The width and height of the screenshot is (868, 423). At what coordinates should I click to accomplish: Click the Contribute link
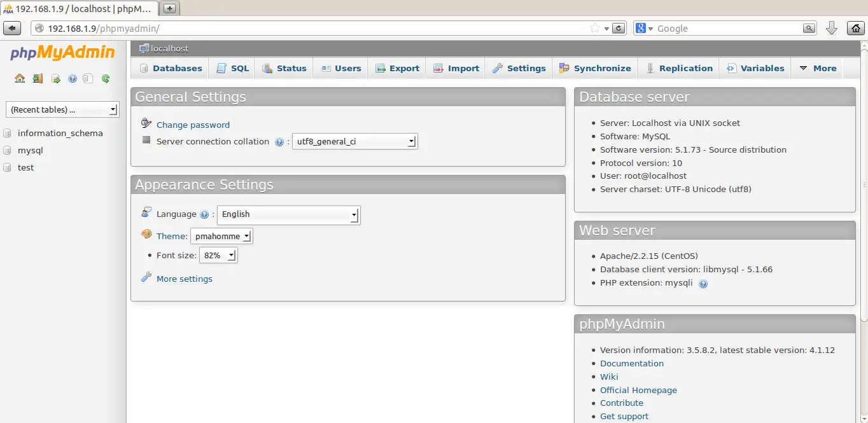622,403
